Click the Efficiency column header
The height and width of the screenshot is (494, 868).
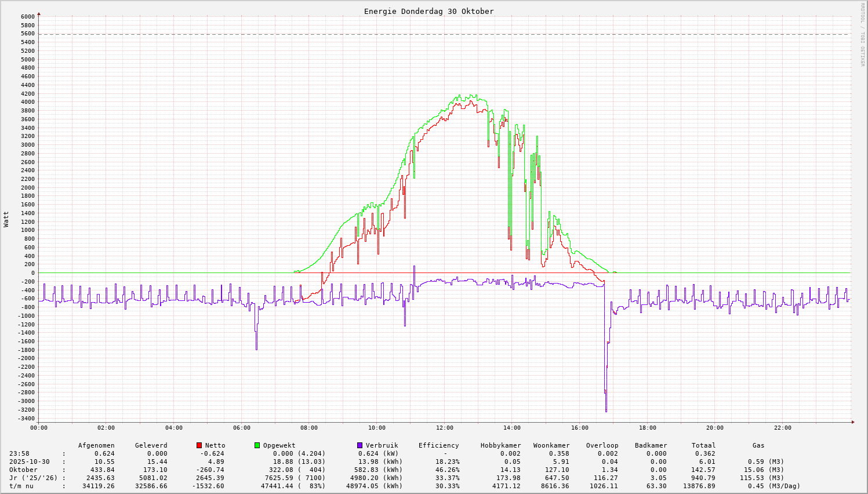click(438, 445)
